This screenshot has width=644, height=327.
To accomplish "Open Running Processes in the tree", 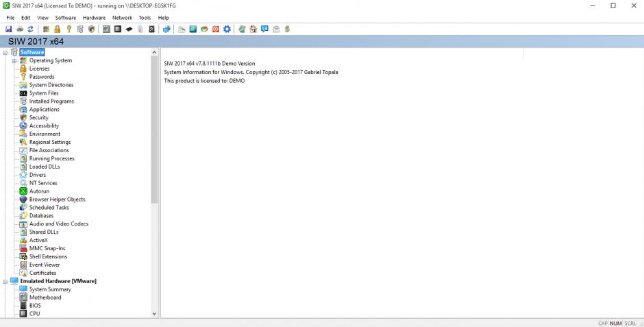I will pyautogui.click(x=52, y=158).
